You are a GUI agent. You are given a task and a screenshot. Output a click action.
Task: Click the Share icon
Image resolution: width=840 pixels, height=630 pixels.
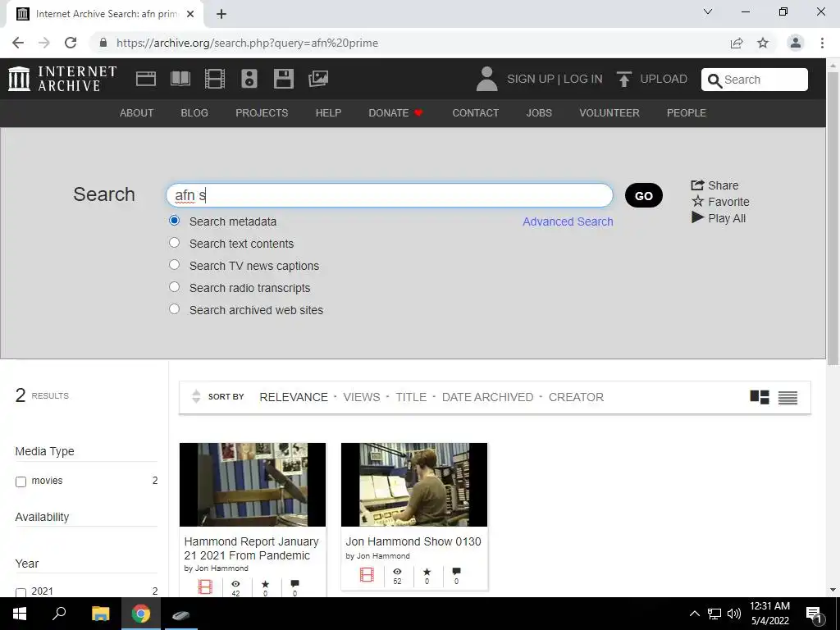pyautogui.click(x=697, y=185)
